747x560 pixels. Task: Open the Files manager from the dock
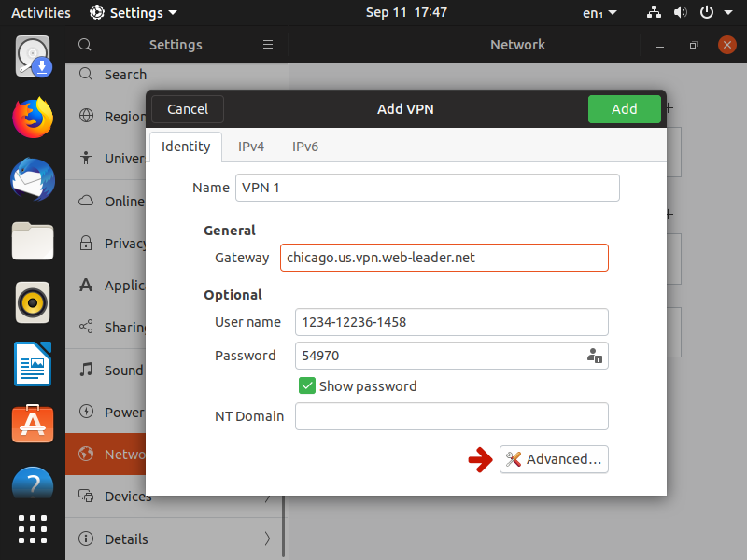point(33,241)
